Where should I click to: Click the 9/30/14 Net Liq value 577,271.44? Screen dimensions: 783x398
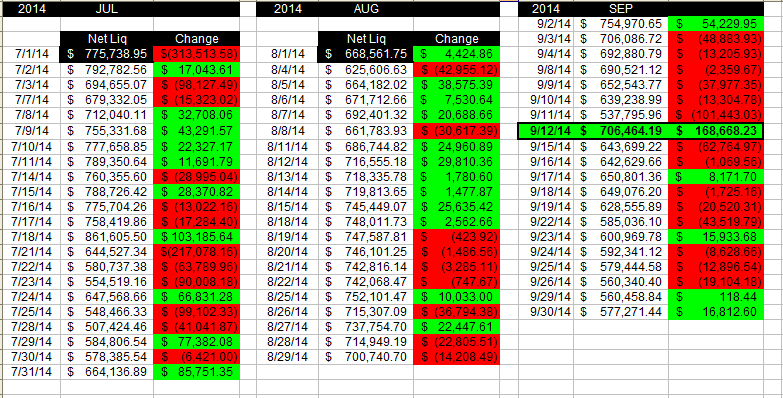(x=621, y=313)
